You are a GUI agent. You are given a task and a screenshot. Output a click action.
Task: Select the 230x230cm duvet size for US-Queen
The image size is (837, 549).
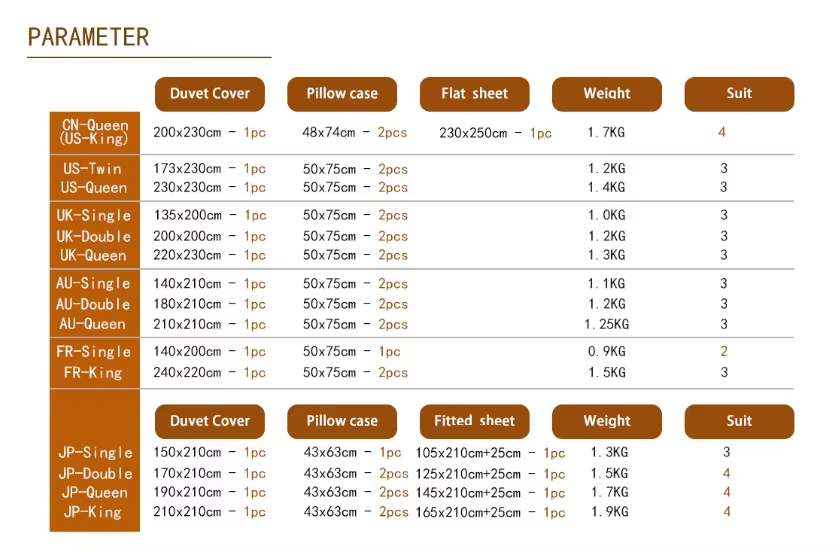[x=187, y=187]
